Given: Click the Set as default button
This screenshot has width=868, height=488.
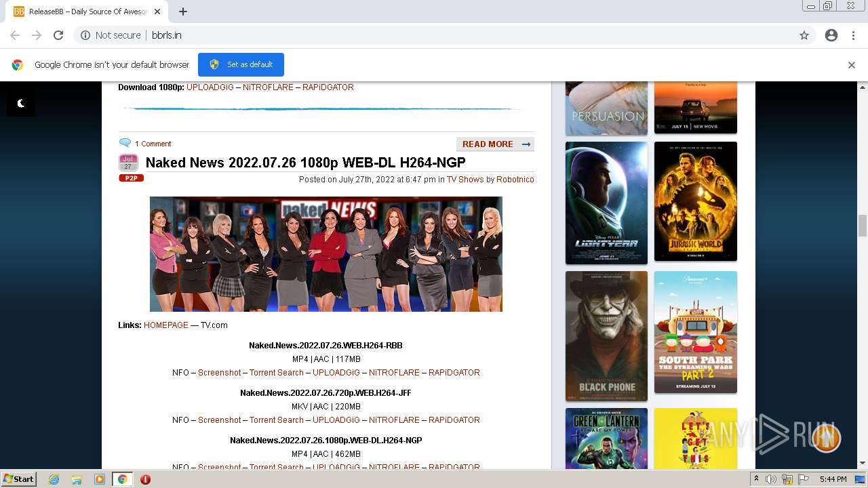Looking at the screenshot, I should 241,64.
